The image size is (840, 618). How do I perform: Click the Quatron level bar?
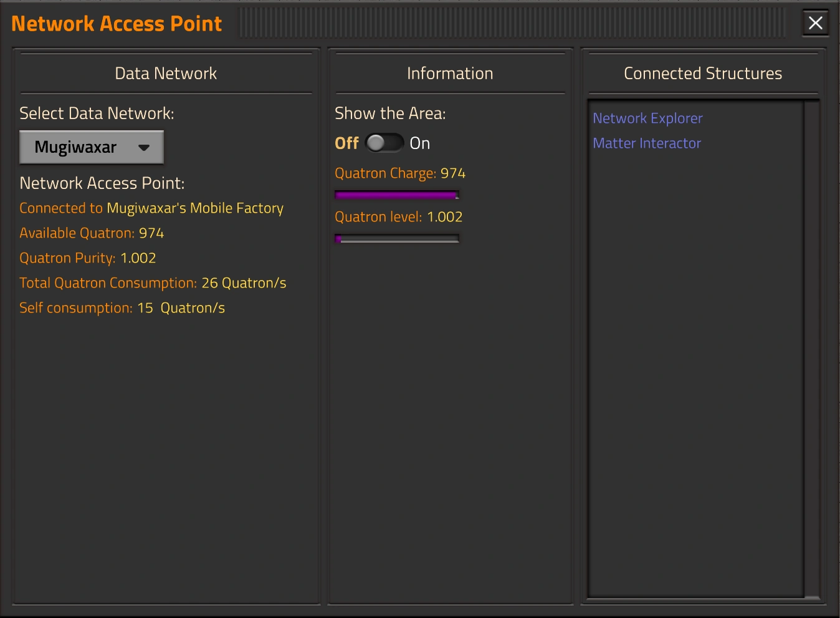(x=397, y=238)
